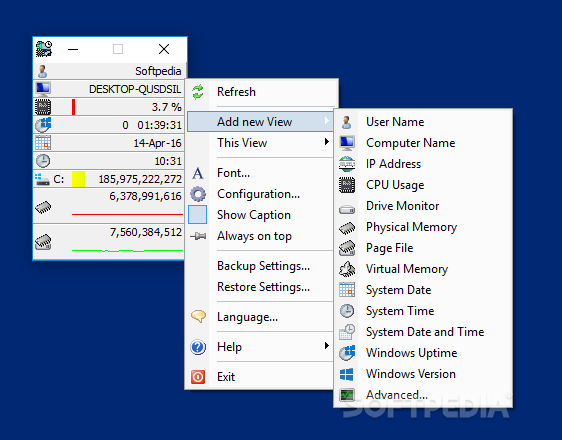This screenshot has height=440, width=562.
Task: Click the date 14-Apr-16
Action: (x=157, y=143)
